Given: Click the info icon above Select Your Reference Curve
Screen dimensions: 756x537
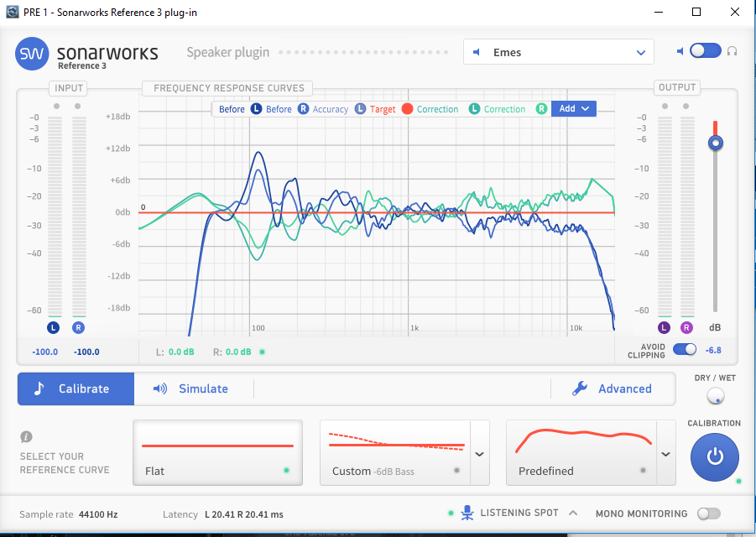Looking at the screenshot, I should tap(26, 437).
